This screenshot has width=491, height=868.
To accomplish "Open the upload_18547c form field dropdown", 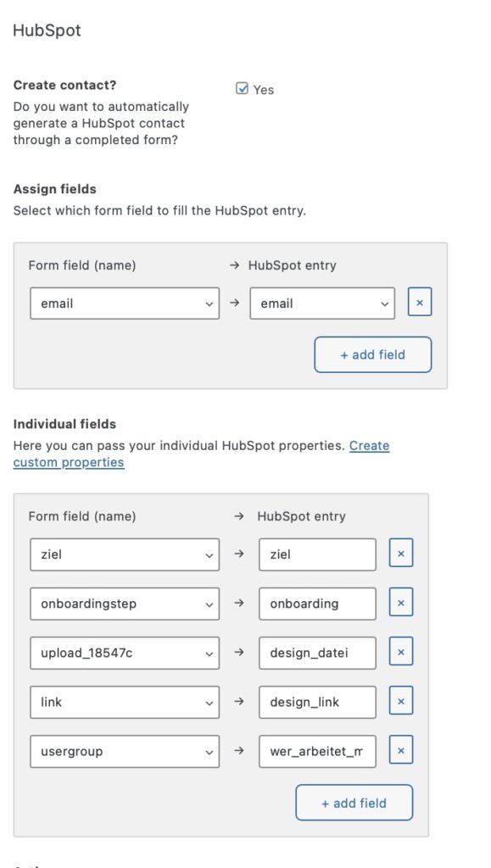I will [124, 652].
